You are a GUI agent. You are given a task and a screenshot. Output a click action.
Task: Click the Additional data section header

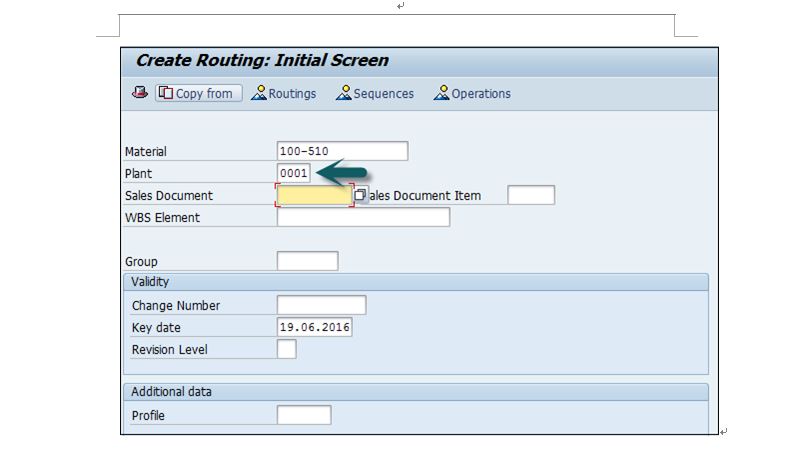[416, 392]
